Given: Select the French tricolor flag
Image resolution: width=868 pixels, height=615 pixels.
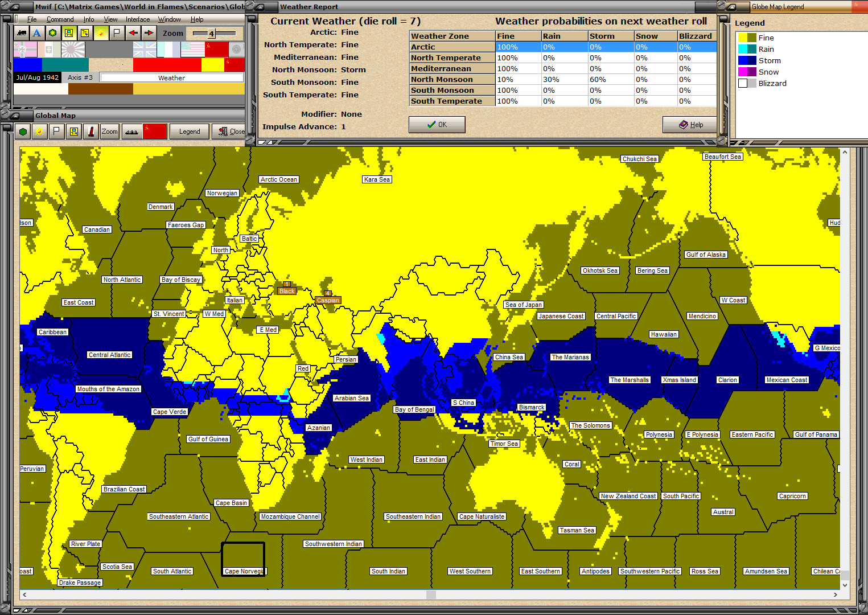Looking at the screenshot, I should 168,50.
